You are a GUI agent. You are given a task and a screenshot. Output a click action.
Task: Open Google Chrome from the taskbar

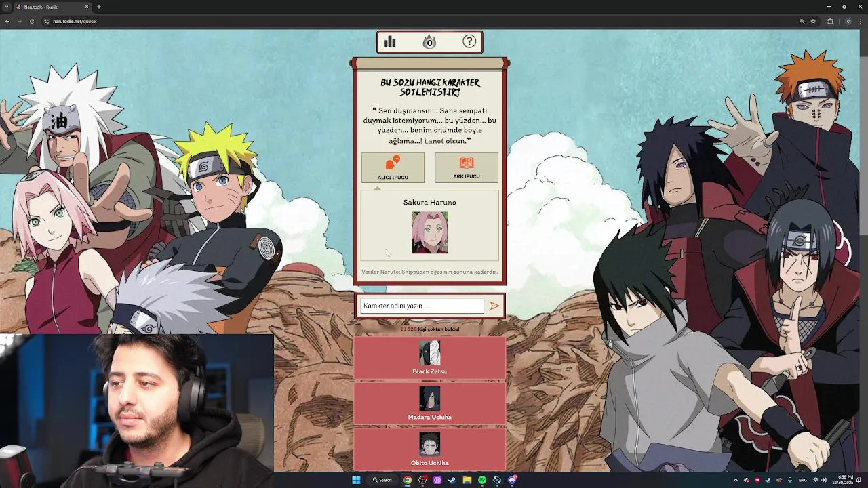click(408, 480)
